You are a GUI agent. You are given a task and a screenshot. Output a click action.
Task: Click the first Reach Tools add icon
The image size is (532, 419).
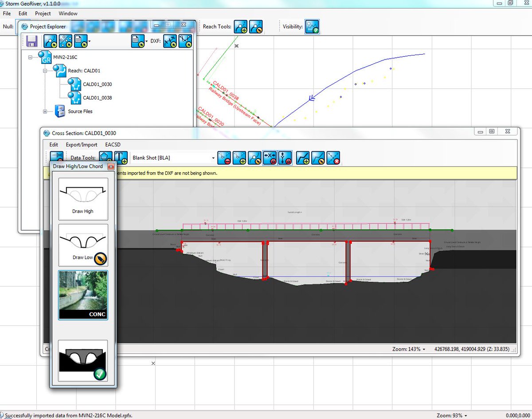(240, 27)
